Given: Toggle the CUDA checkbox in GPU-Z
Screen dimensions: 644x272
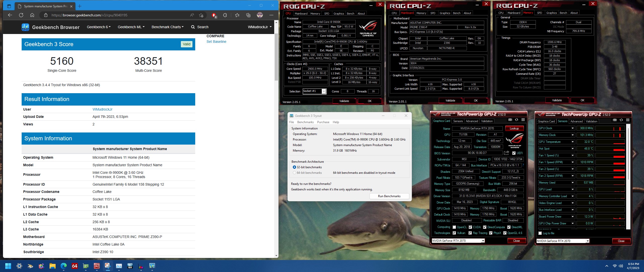Looking at the screenshot, I should pos(470,227).
